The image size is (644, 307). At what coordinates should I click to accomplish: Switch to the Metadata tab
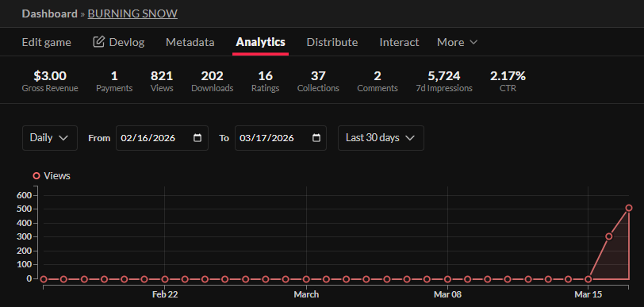190,42
